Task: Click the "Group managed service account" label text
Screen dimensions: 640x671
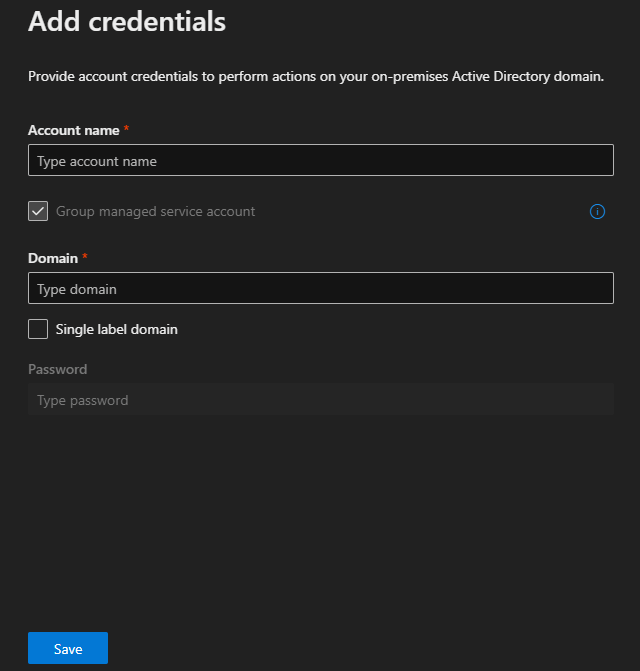Action: click(x=155, y=211)
